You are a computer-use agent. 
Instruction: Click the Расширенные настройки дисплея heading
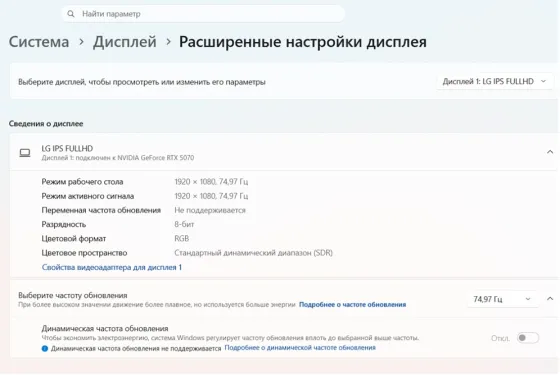pos(303,42)
